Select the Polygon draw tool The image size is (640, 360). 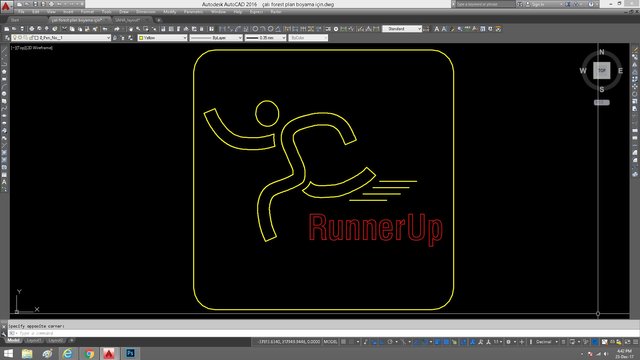click(4, 71)
